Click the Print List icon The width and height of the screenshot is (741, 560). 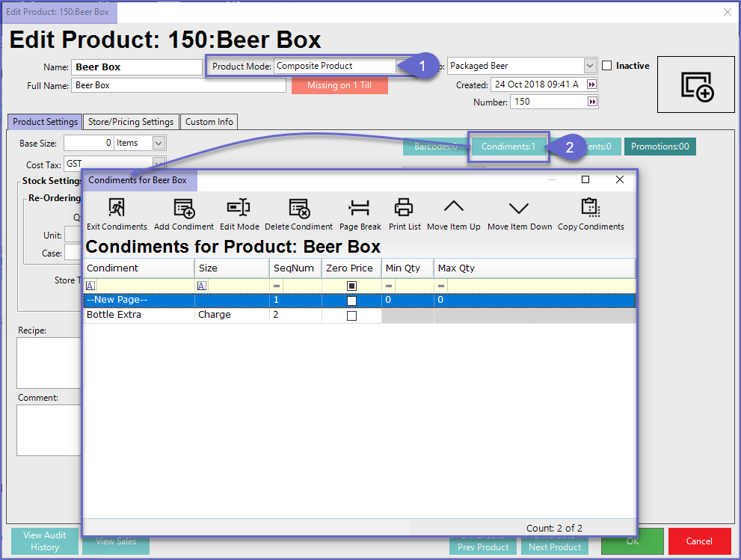405,209
